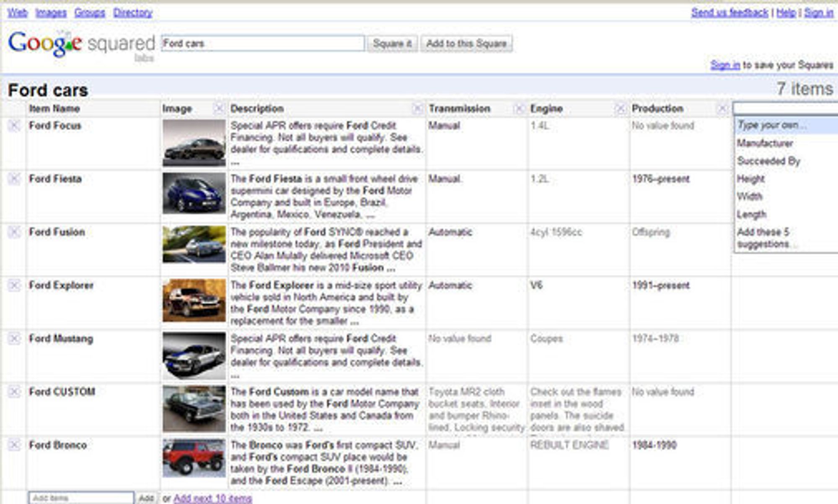Screen dimensions: 838x504
Task: Click the 1991-present production cell
Action: point(661,285)
